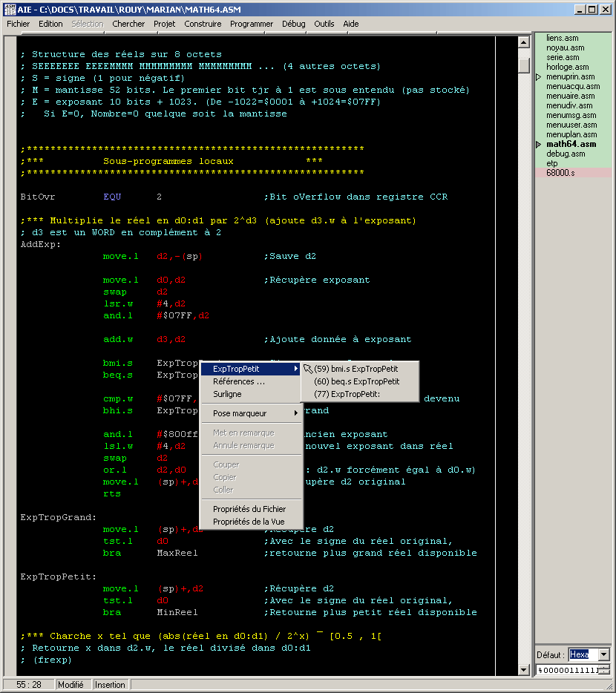Choose Références ... from the context menu
The width and height of the screenshot is (616, 693).
pyautogui.click(x=250, y=381)
